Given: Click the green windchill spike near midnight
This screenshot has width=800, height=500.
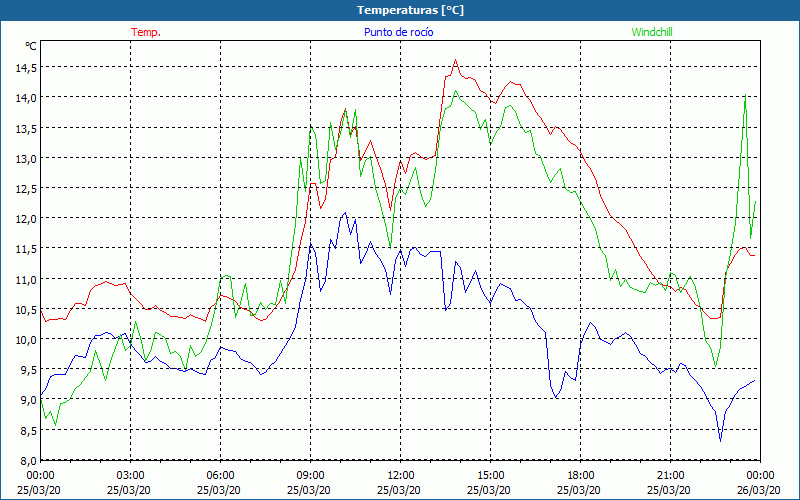Looking at the screenshot, I should coord(745,95).
